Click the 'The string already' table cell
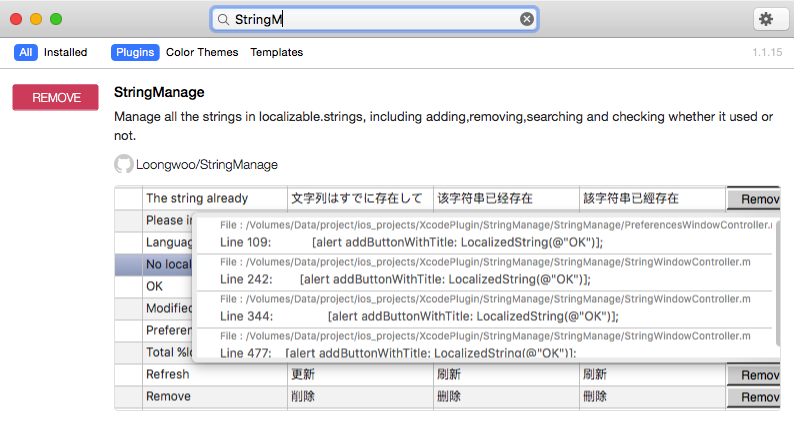This screenshot has height=440, width=794. point(197,198)
